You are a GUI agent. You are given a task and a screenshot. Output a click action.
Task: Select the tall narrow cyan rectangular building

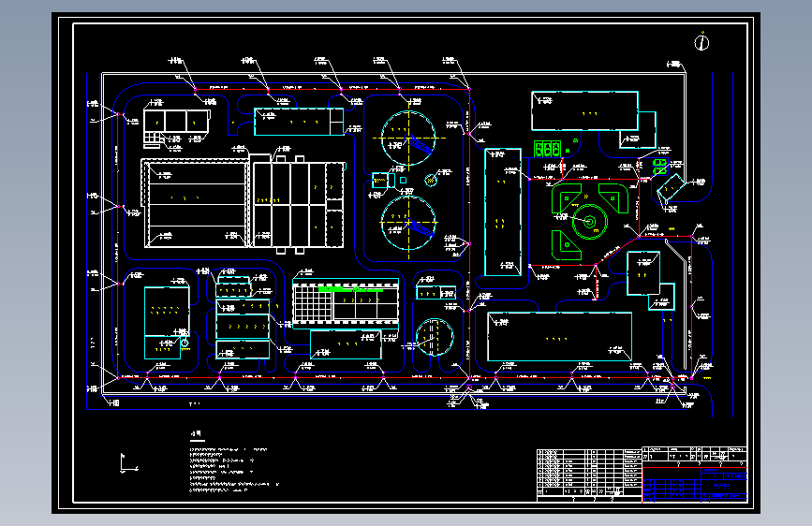[503, 212]
